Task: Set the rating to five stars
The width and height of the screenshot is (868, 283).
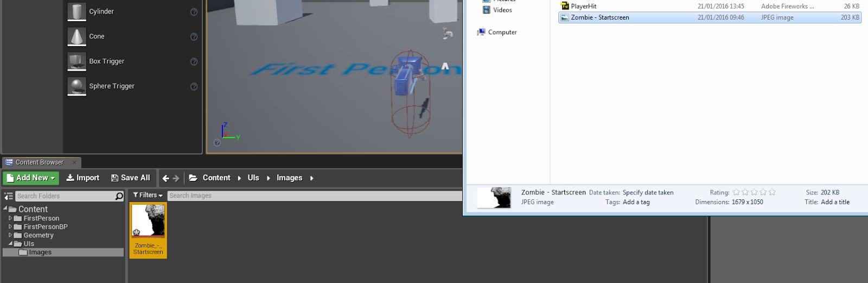Action: pyautogui.click(x=772, y=192)
